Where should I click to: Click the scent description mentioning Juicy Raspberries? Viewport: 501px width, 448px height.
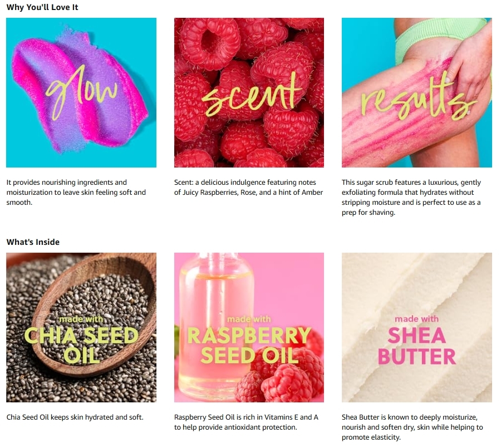point(248,187)
